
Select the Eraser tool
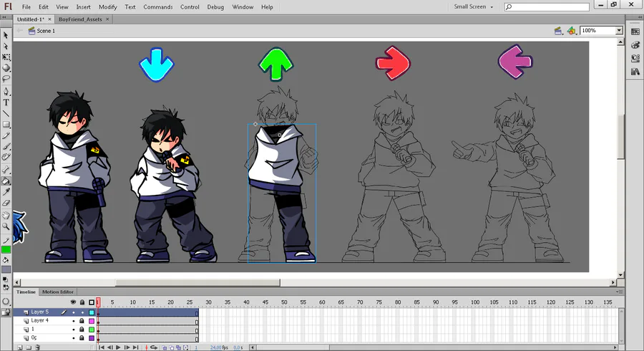point(6,203)
